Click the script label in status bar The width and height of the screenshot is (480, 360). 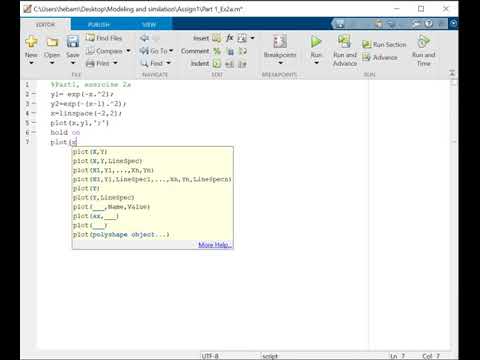click(270, 356)
